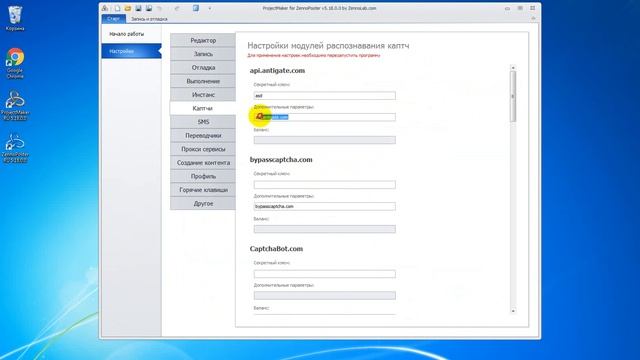
Task: Click the settings scrollbar up arrow
Action: 513,68
